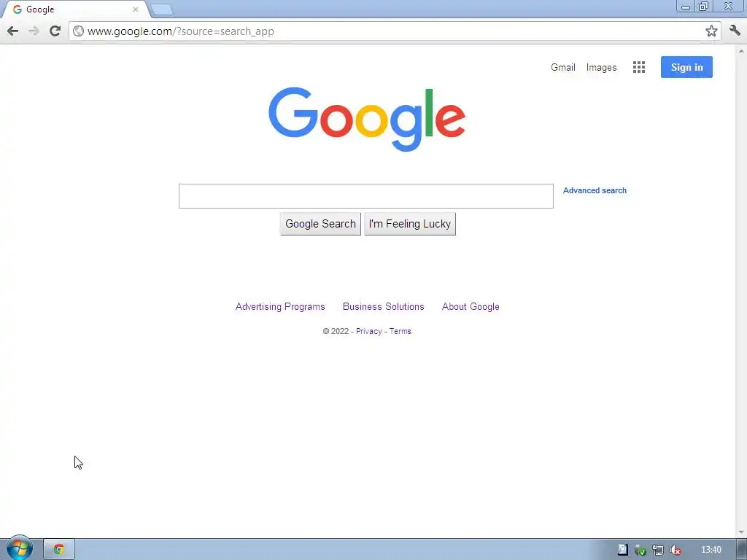Click the site info globe icon
The height and width of the screenshot is (560, 747).
pyautogui.click(x=79, y=31)
